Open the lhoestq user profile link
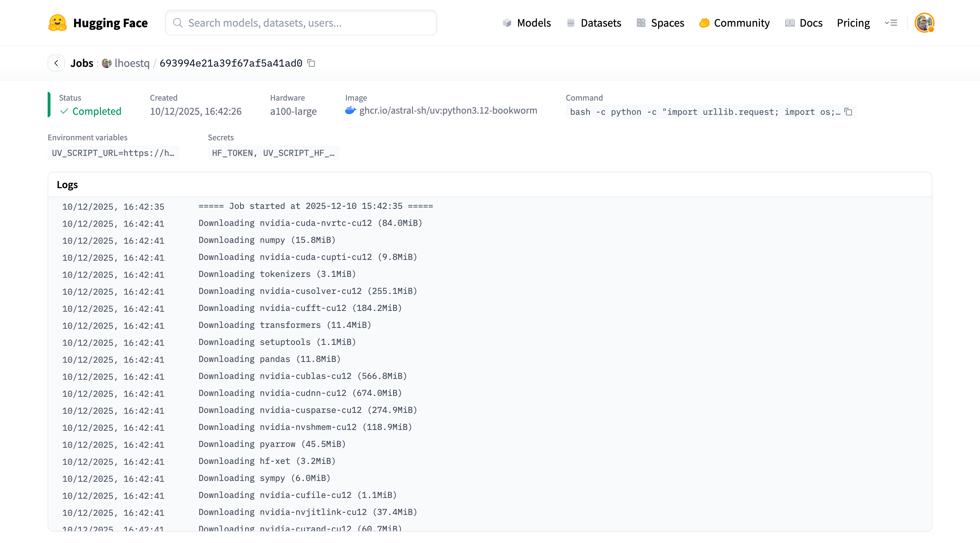Screen dimensions: 980x543 pyautogui.click(x=132, y=63)
